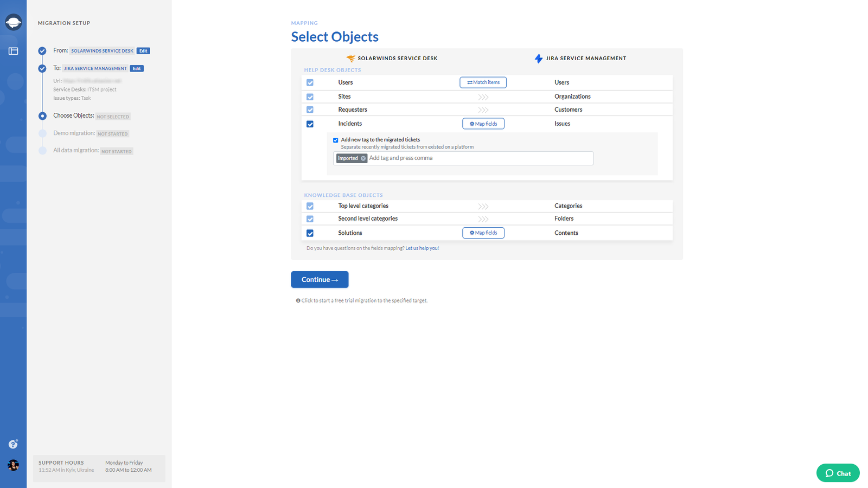Screen dimensions: 868x488
Task: Click the All data migration step label
Action: [x=76, y=150]
